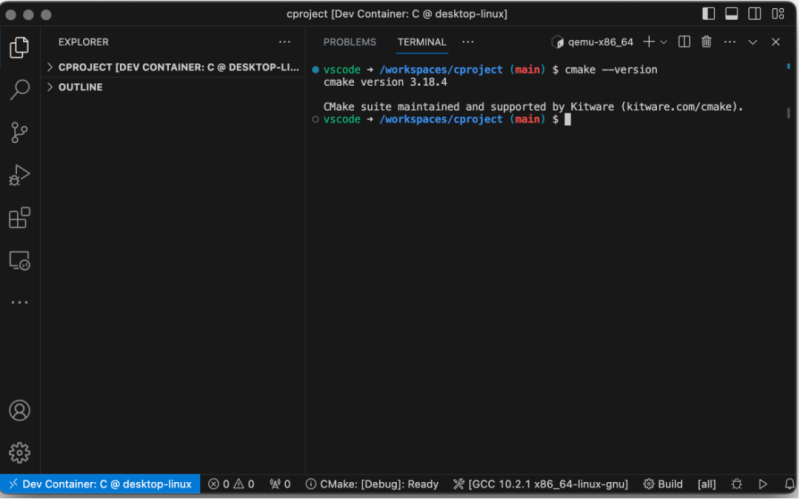Click the Accounts icon

point(19,410)
